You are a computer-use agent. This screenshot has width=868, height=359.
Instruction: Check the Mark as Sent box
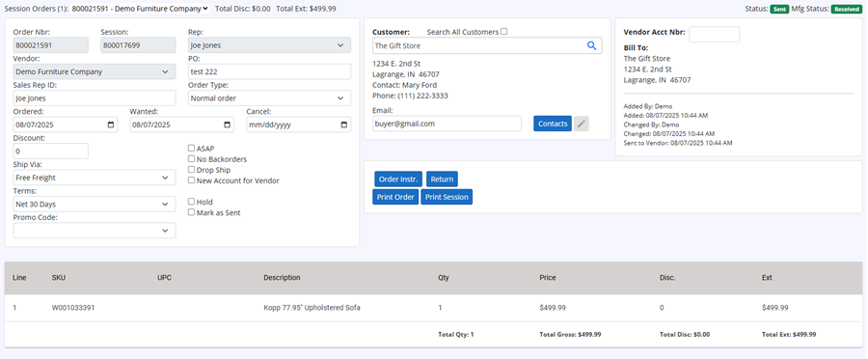point(192,212)
